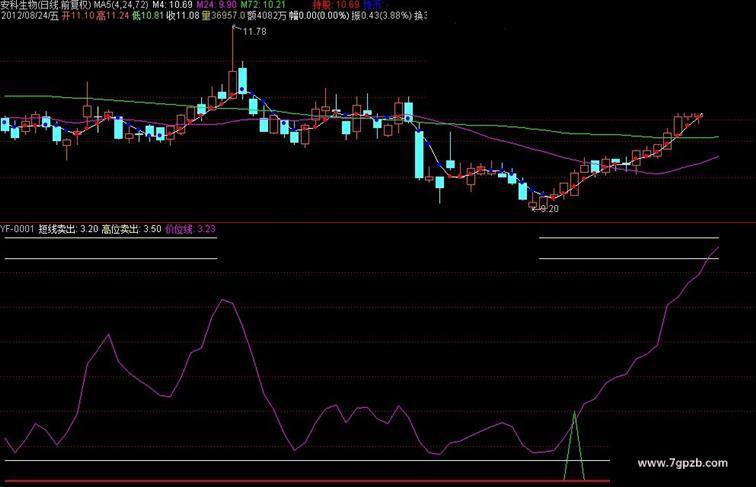Click the stock title 安科生物(日线 前复权)

point(46,5)
